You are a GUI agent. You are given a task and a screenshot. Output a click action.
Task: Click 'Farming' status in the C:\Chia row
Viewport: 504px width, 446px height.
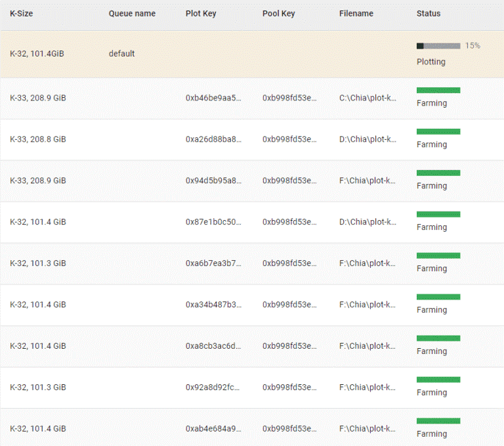click(432, 103)
